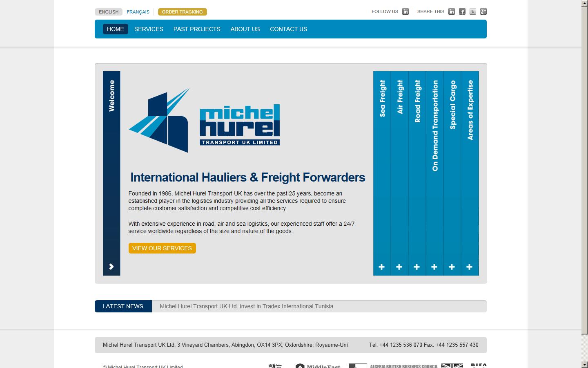Open the SERVICES menu item
Image resolution: width=588 pixels, height=368 pixels.
tap(149, 29)
